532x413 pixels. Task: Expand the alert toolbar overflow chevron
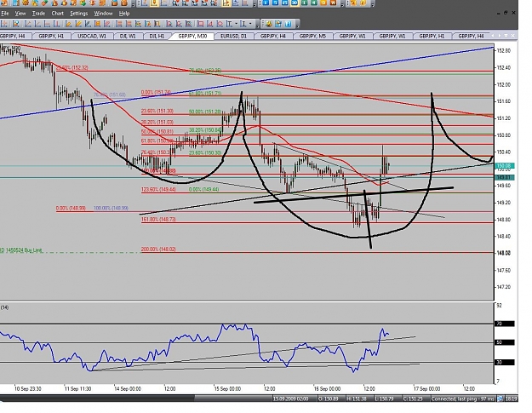(x=297, y=25)
